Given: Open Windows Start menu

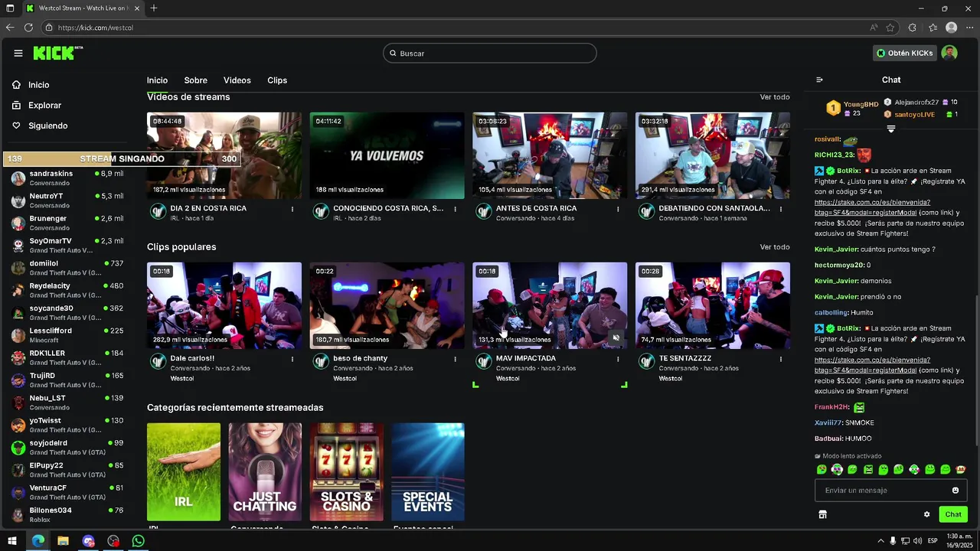Looking at the screenshot, I should point(12,541).
